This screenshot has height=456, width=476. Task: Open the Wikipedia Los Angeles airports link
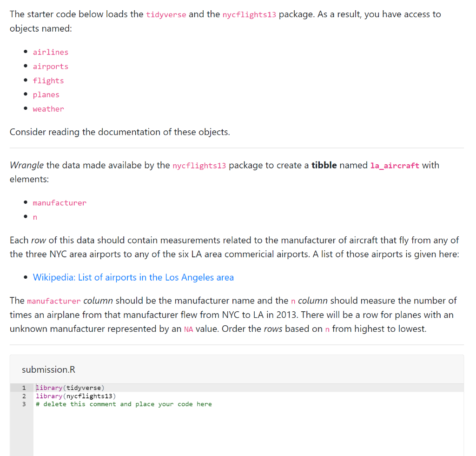(133, 277)
